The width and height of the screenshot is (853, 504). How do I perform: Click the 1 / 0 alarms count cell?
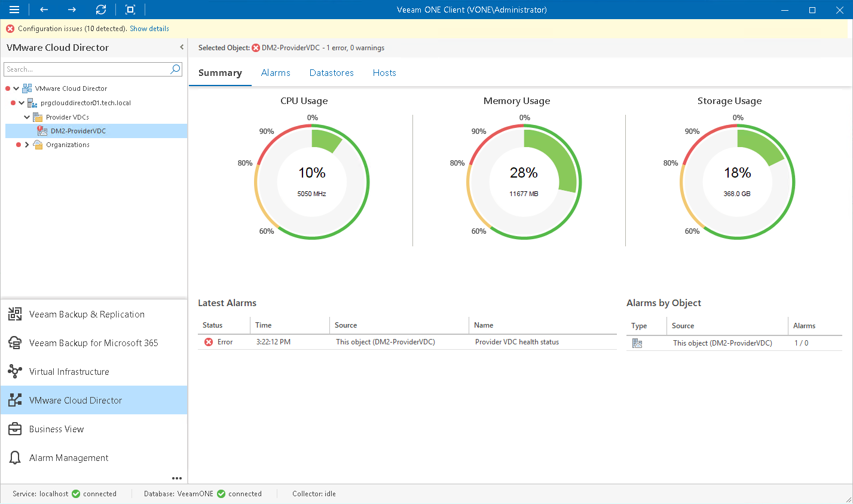[801, 343]
